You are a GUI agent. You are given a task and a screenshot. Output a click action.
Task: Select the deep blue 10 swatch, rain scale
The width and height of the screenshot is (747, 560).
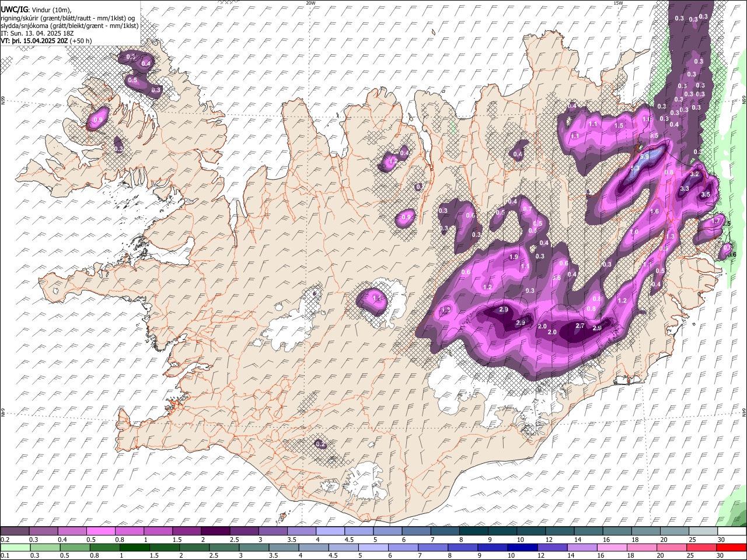click(522, 547)
